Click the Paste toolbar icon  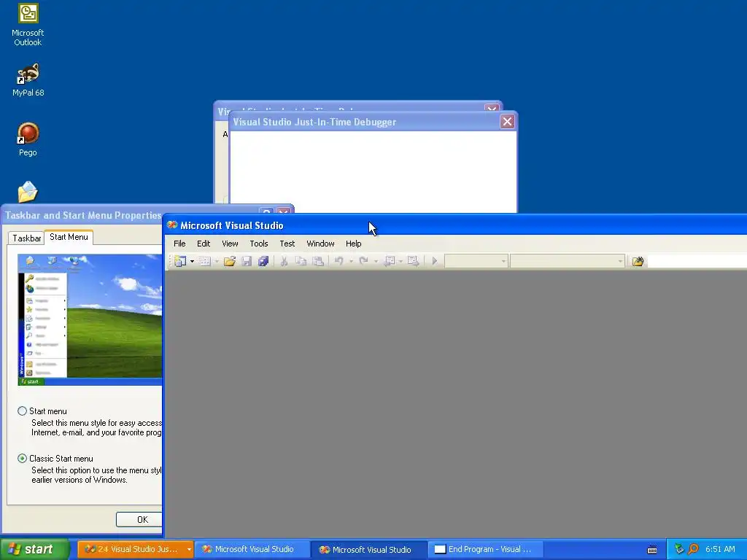click(318, 261)
